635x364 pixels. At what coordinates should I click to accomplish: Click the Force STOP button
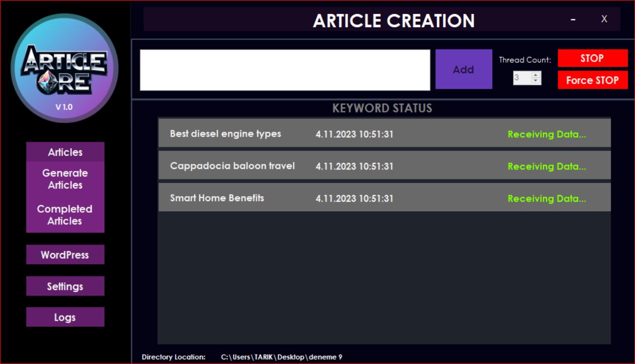[x=593, y=80]
